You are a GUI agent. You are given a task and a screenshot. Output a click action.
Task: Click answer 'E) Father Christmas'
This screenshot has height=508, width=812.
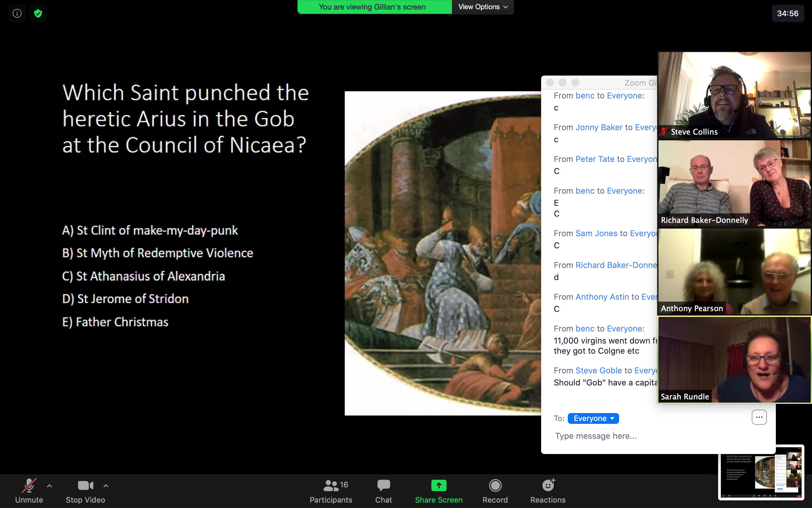click(x=115, y=322)
